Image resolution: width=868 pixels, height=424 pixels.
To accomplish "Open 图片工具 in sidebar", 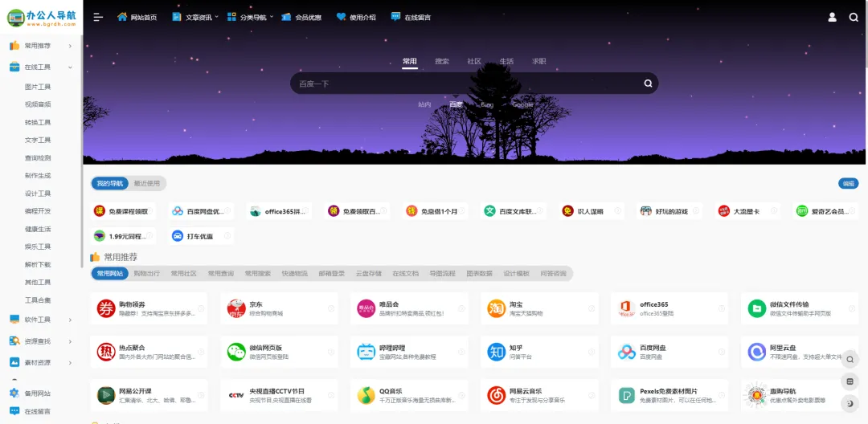I will [38, 87].
